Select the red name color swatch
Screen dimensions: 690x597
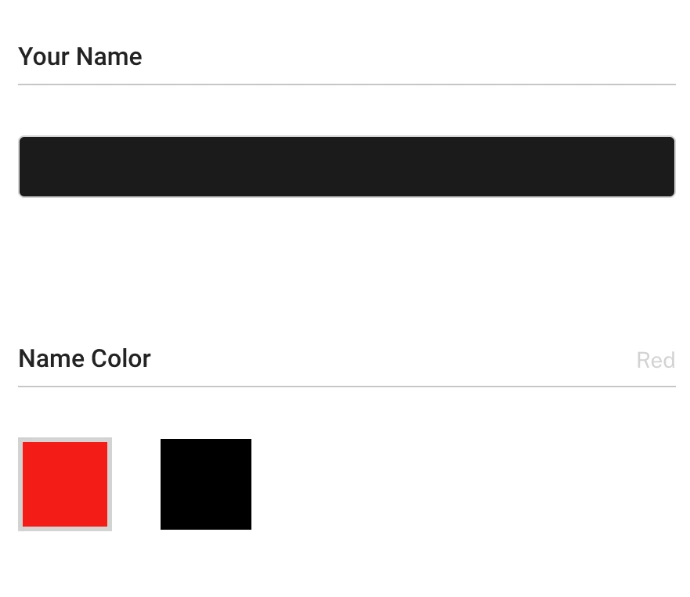click(65, 484)
